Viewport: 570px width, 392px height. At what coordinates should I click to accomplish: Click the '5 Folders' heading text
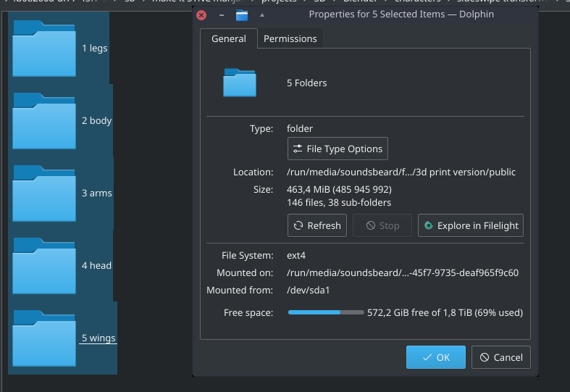coord(307,83)
